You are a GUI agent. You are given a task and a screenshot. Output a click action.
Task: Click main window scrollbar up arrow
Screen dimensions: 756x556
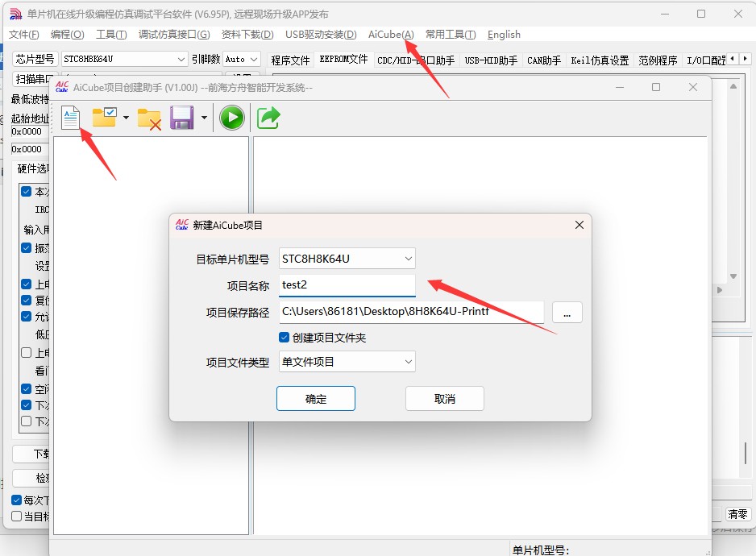tap(733, 86)
